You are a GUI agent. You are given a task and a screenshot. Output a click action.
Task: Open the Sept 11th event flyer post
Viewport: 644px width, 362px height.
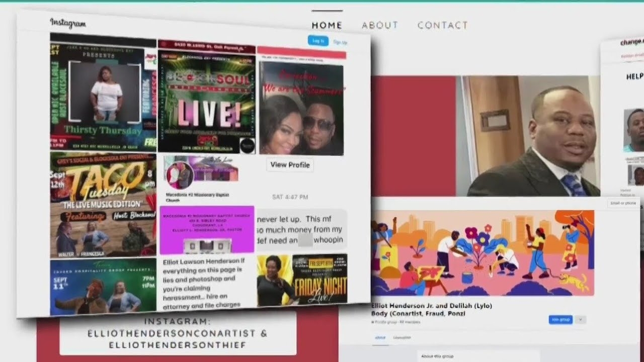coord(103,287)
